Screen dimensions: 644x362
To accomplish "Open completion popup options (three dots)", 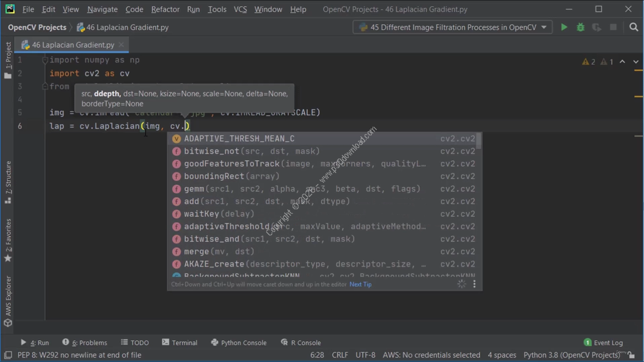I will [x=474, y=284].
